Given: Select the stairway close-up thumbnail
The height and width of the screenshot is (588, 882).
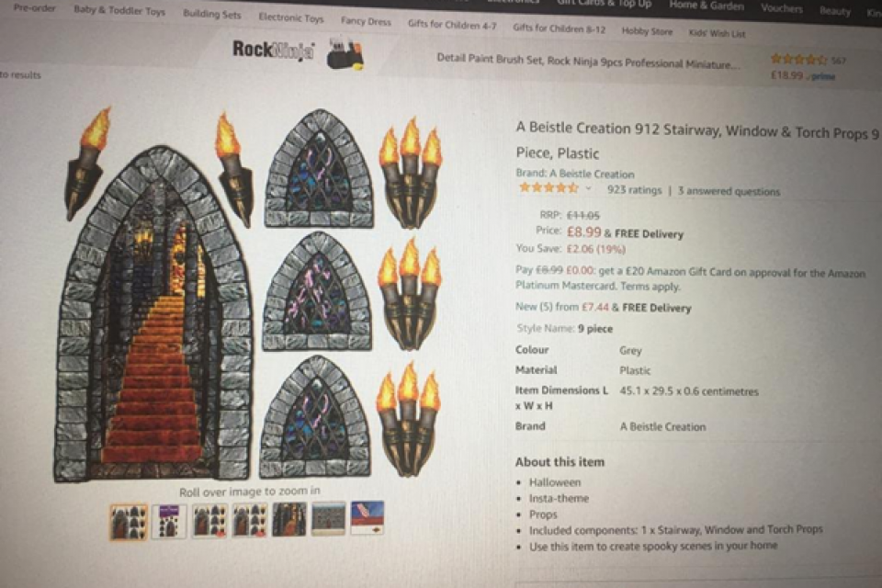Looking at the screenshot, I should [x=289, y=519].
